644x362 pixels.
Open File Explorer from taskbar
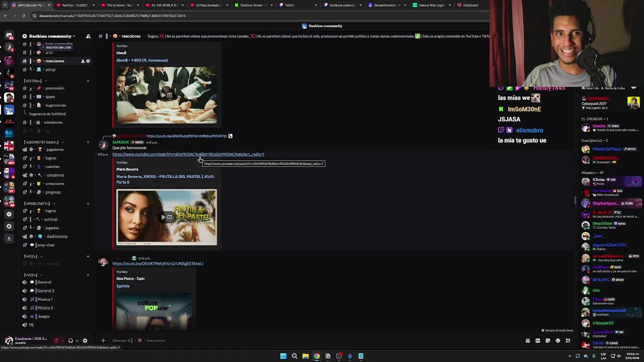(x=305, y=356)
